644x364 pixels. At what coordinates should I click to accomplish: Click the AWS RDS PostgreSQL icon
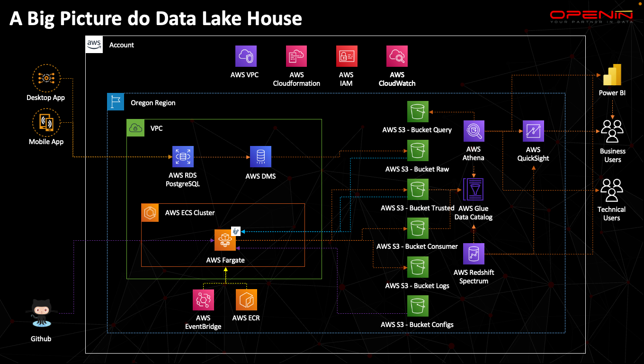pos(183,156)
